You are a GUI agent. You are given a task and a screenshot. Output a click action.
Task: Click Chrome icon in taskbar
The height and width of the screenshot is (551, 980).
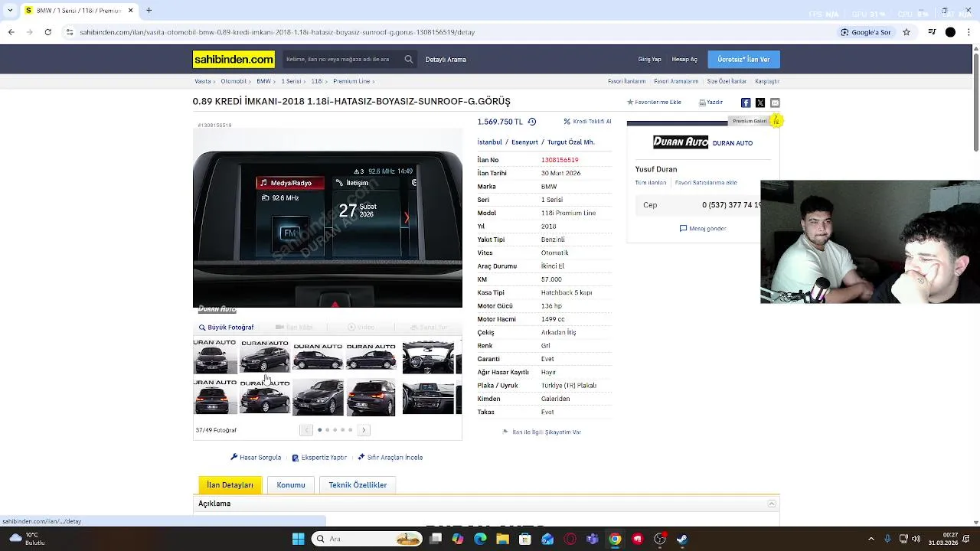(x=615, y=539)
